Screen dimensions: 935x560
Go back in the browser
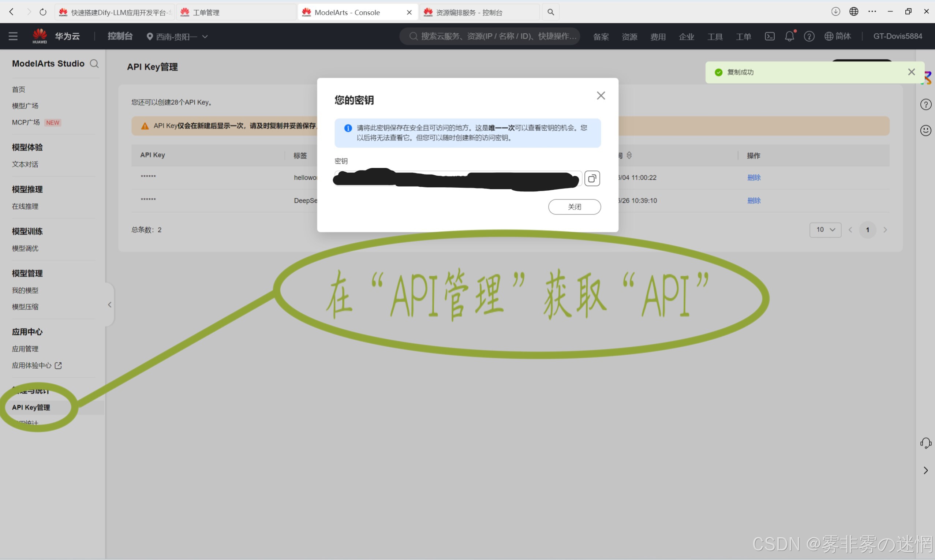[x=11, y=12]
